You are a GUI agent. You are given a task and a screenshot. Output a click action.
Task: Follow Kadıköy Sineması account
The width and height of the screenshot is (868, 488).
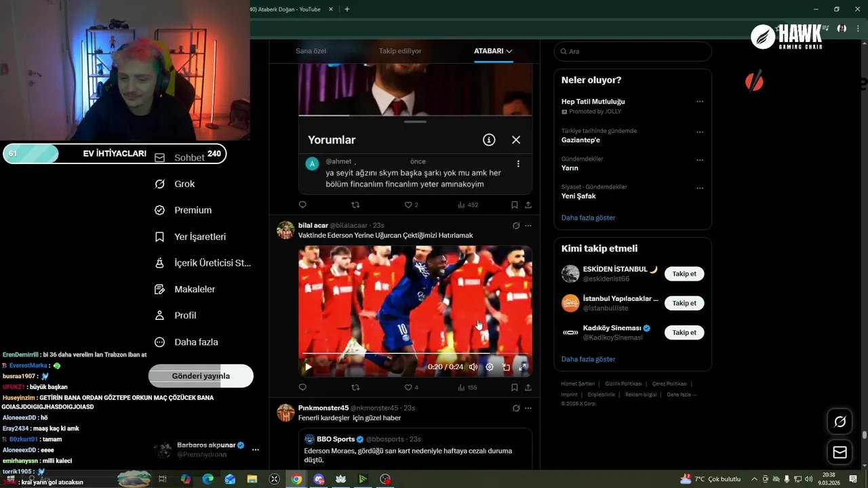point(684,332)
